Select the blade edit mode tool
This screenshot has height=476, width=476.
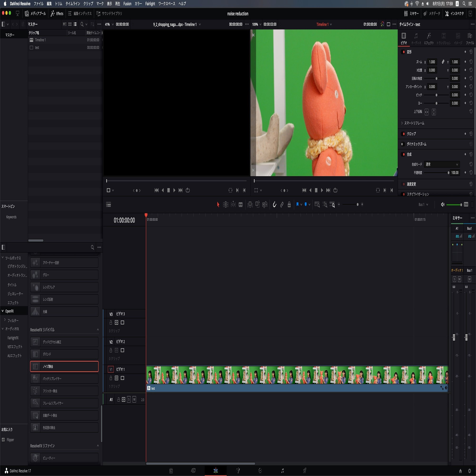click(x=240, y=204)
